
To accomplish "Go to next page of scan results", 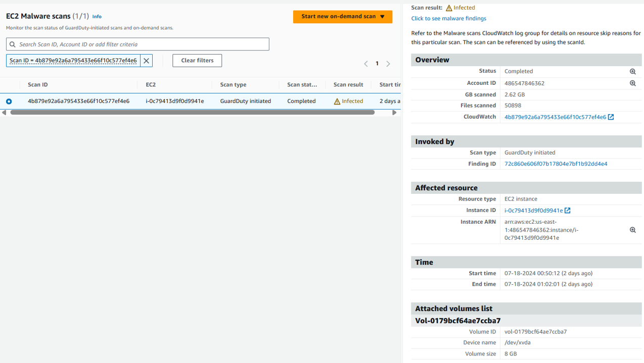I will (x=388, y=64).
